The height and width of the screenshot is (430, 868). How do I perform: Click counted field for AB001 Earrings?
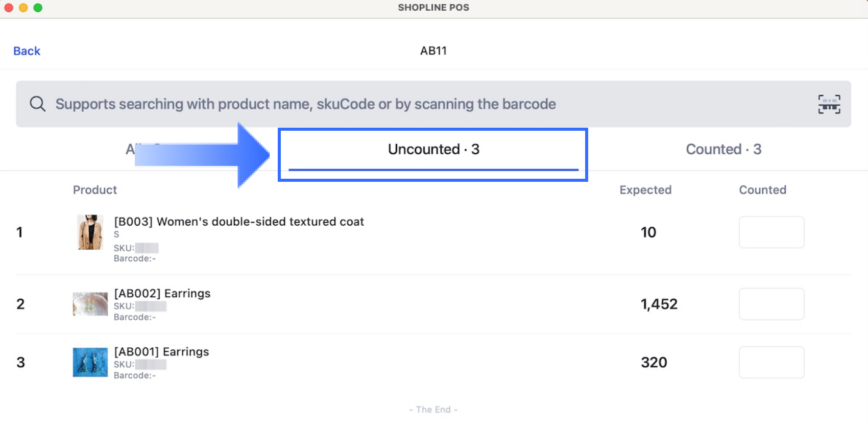771,362
